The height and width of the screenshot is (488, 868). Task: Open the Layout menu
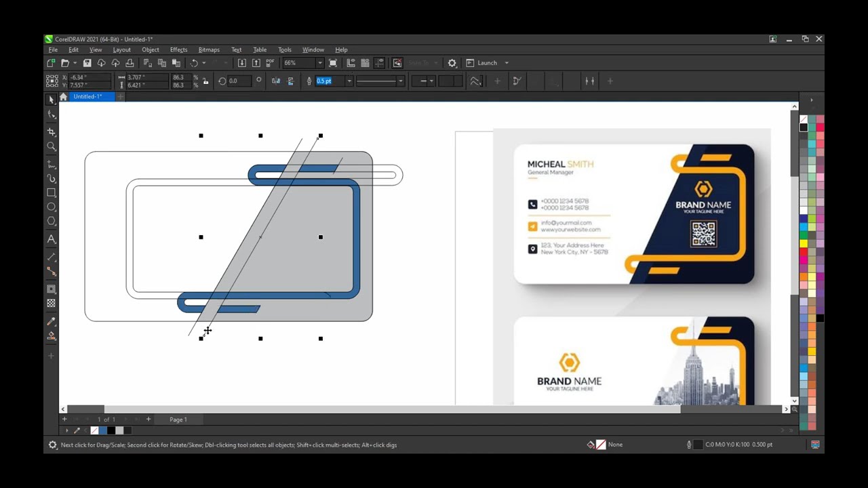coord(121,49)
